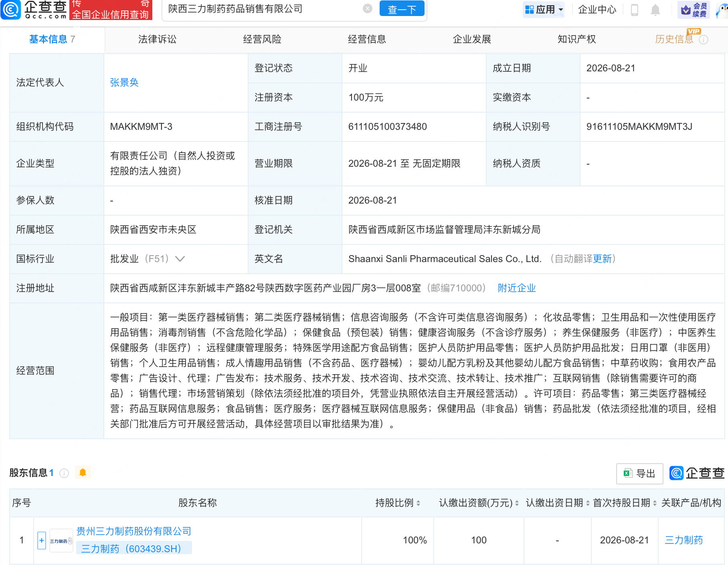Open notifications bell in the header
728x565 pixels.
click(x=655, y=10)
